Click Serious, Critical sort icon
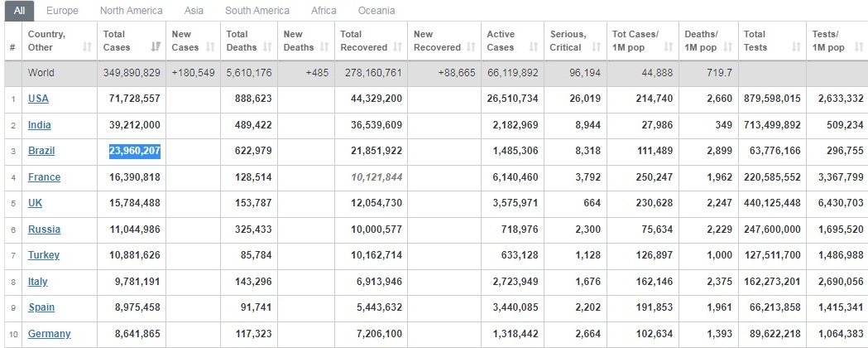 click(597, 47)
